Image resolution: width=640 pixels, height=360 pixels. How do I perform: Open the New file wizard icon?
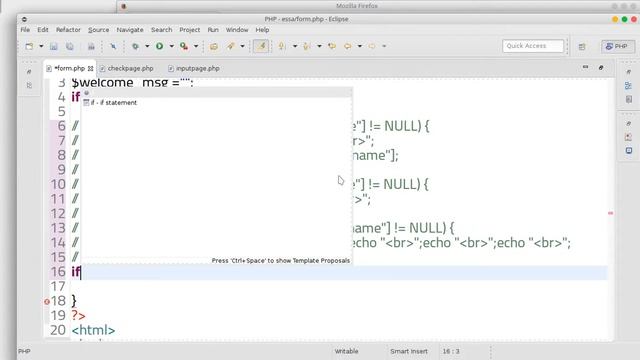(29, 46)
